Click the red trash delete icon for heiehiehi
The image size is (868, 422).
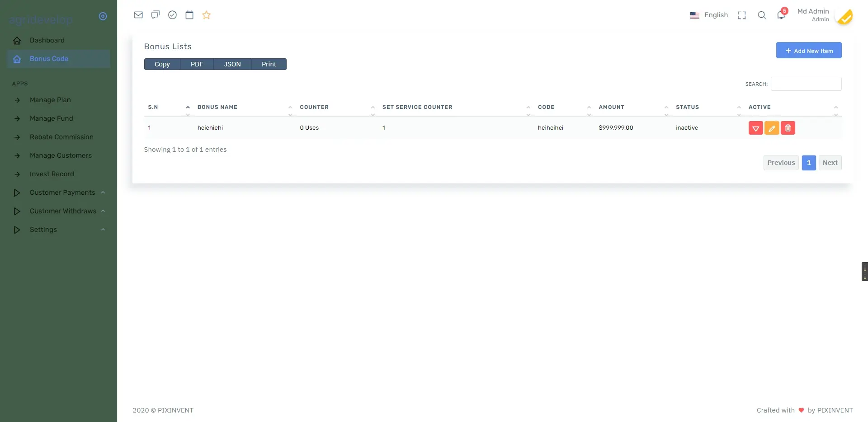pos(788,128)
